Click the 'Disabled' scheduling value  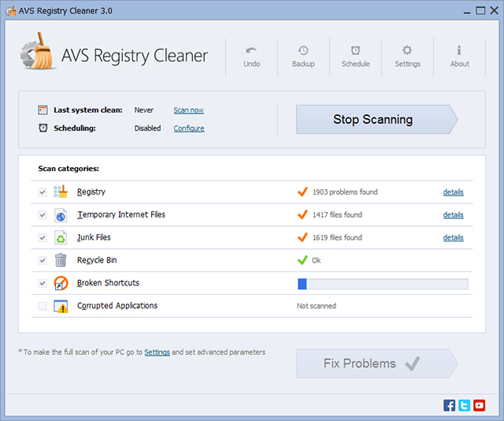click(x=147, y=128)
